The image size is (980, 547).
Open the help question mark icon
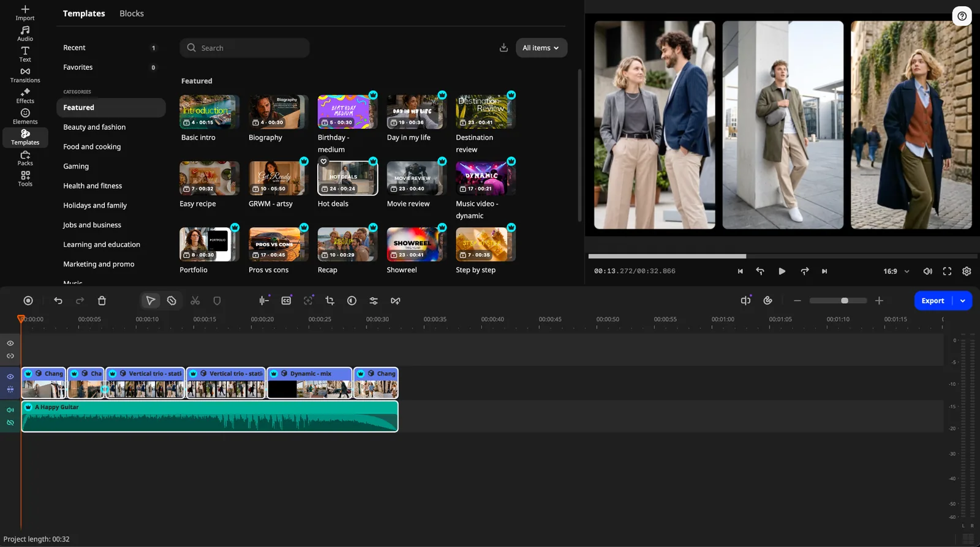(962, 16)
